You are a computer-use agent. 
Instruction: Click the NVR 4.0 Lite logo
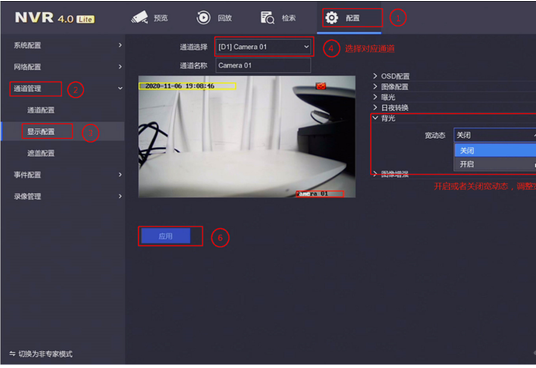click(x=55, y=18)
